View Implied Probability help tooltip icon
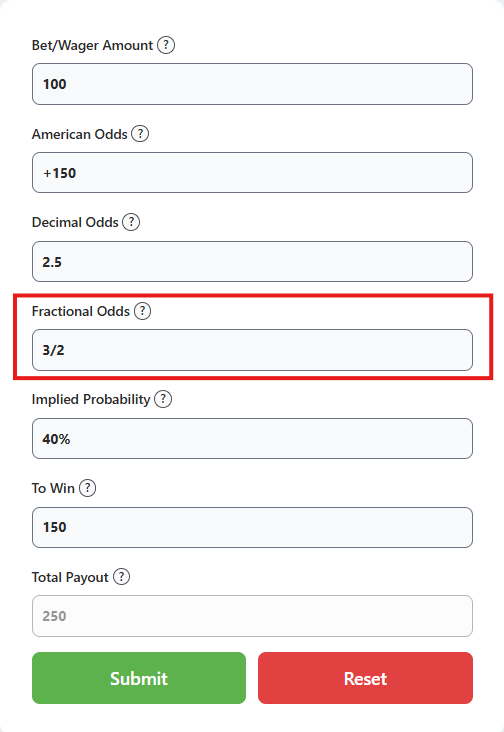 [x=163, y=399]
